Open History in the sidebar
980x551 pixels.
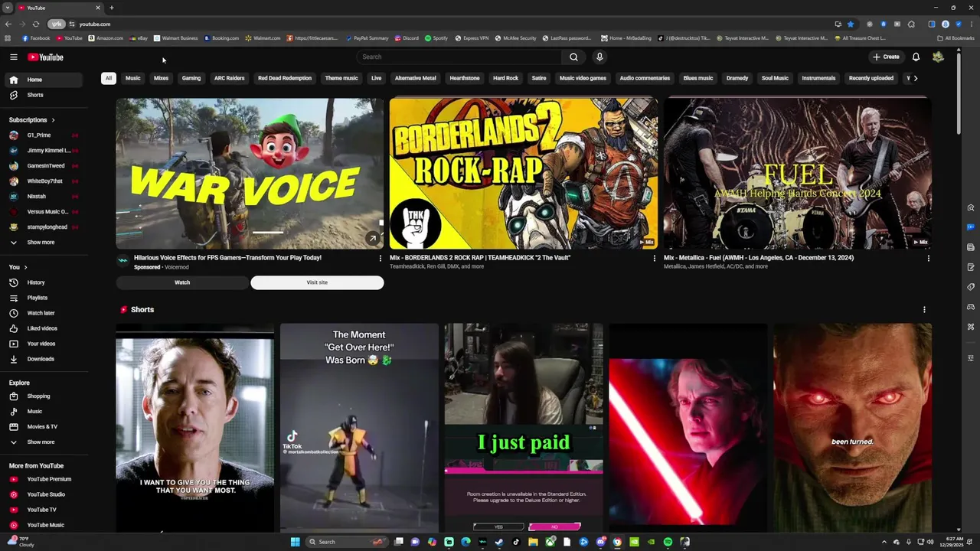44,282
